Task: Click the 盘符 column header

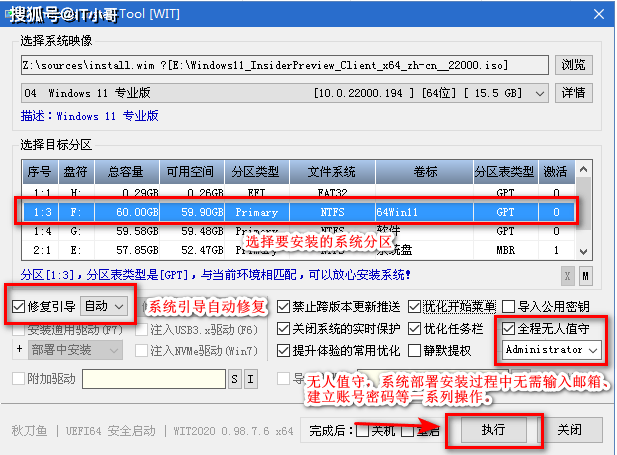Action: point(76,172)
